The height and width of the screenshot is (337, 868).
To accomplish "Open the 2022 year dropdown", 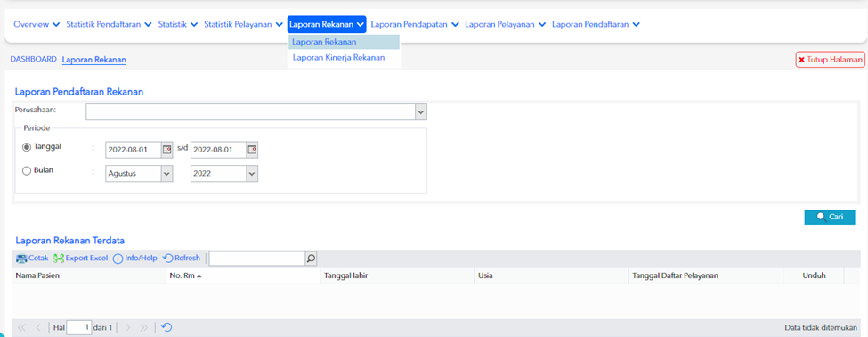I will pos(252,174).
